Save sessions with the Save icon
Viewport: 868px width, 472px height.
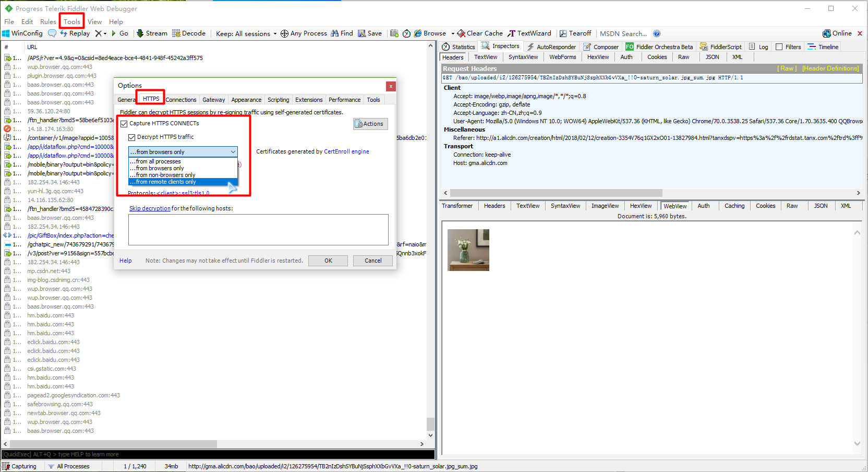point(369,33)
